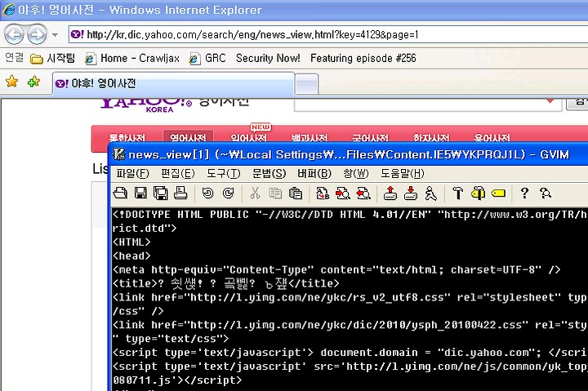The width and height of the screenshot is (588, 391).
Task: Click GVIM Open file toolbar icon
Action: coord(120,193)
